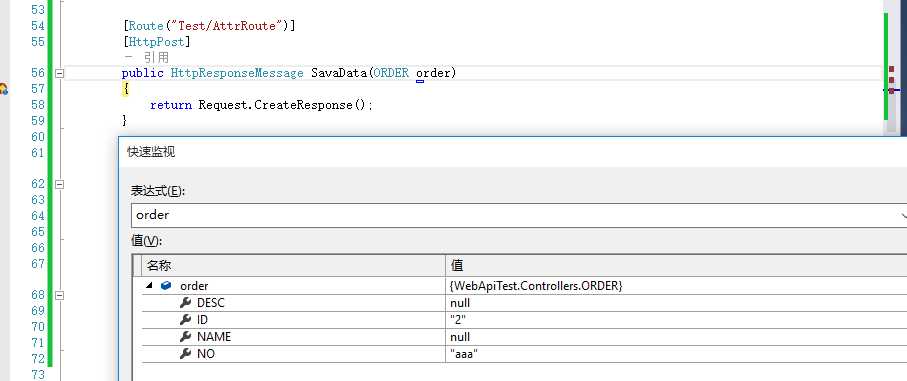Click the 名称 column header

pyautogui.click(x=294, y=265)
